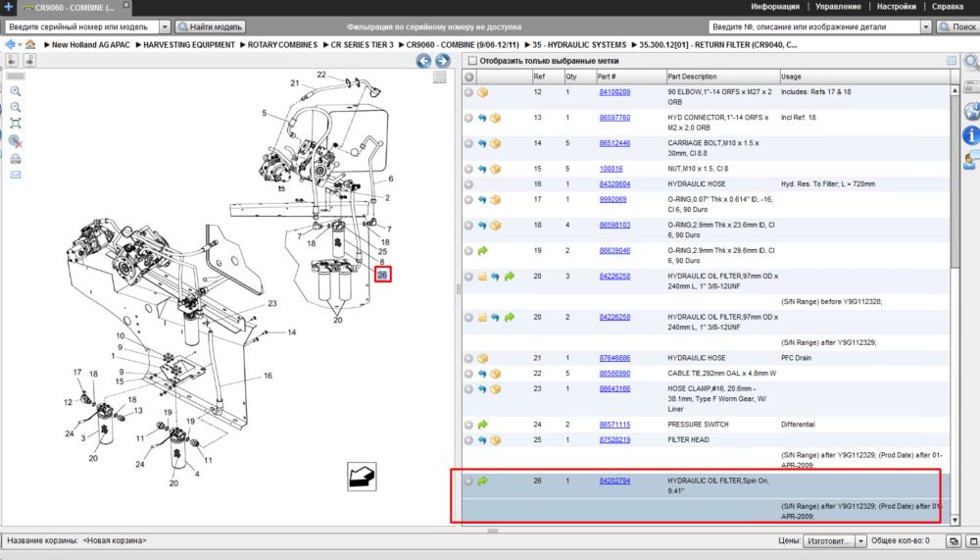980x560 pixels.
Task: Click magnifier icon on right sidebar
Action: point(972,62)
